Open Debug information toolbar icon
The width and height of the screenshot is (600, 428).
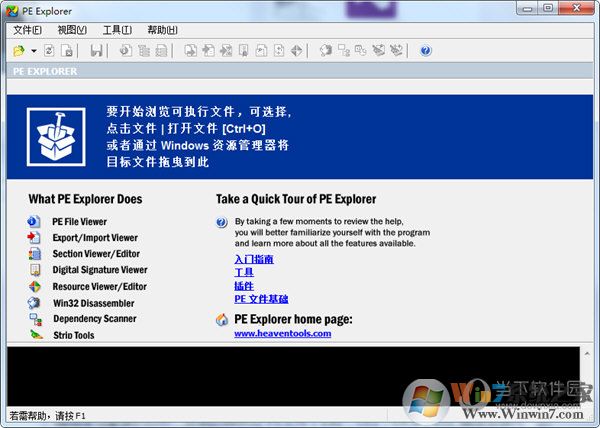(261, 50)
